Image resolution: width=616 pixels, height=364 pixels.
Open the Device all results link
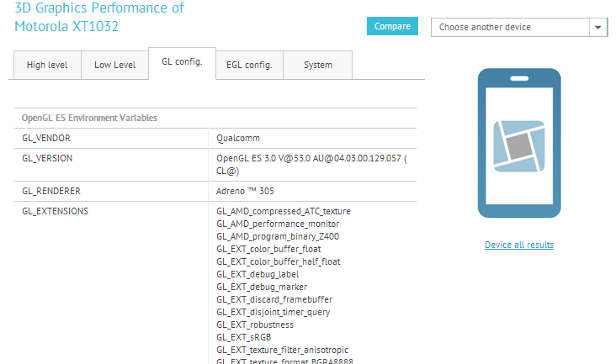point(519,245)
